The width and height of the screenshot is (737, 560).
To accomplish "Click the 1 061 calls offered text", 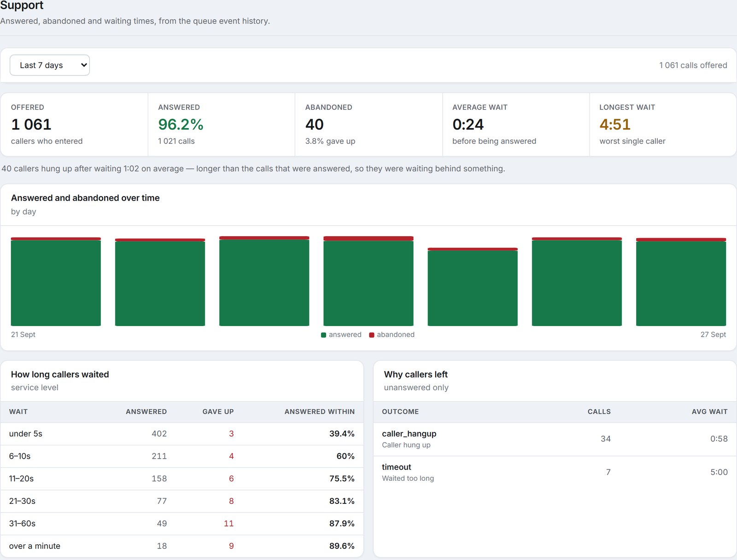I will [693, 65].
